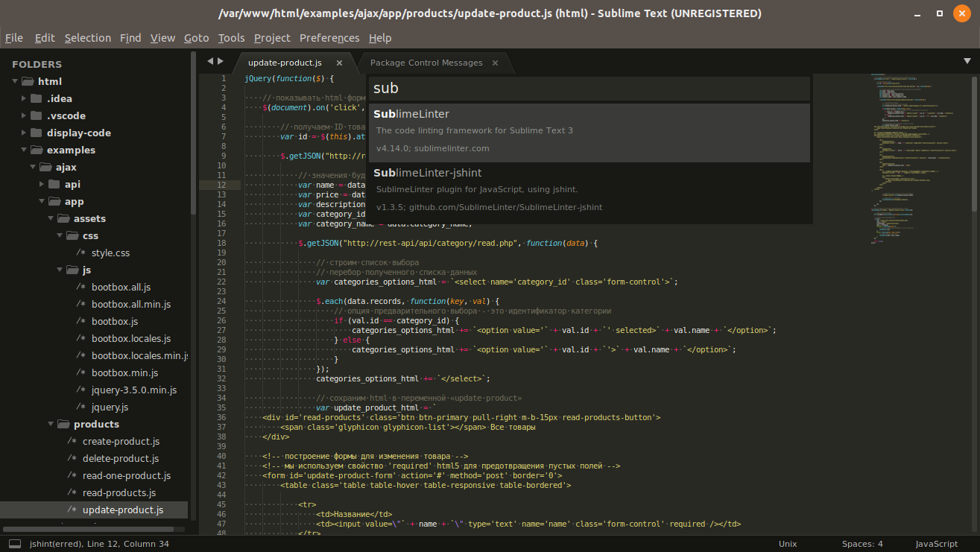Go to previous tab arrow
Viewport: 980px width, 552px height.
click(210, 61)
